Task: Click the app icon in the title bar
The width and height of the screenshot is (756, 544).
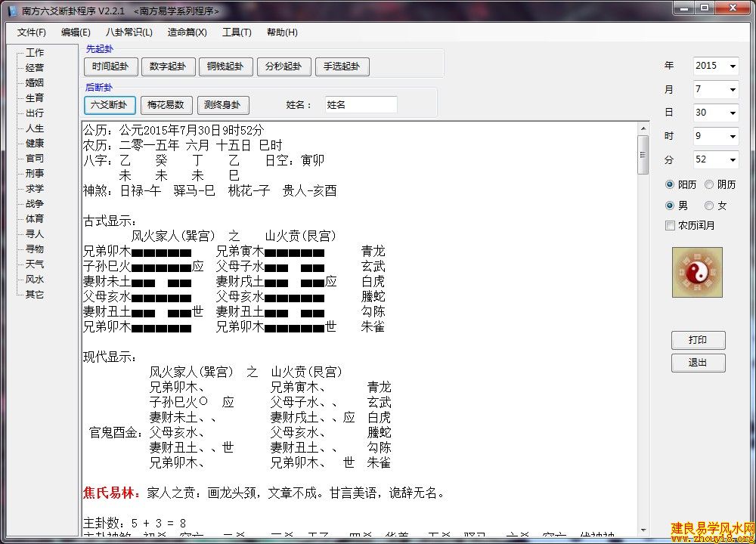Action: (x=12, y=10)
